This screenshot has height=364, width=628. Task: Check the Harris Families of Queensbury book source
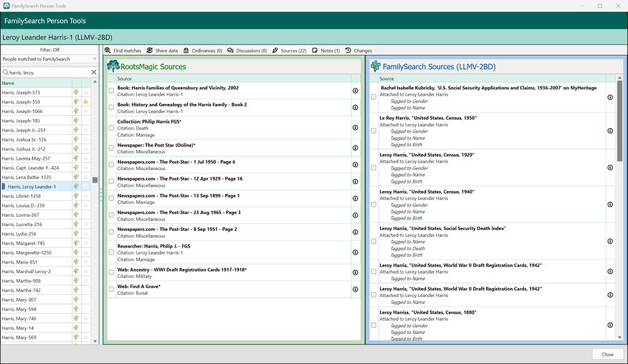(112, 91)
